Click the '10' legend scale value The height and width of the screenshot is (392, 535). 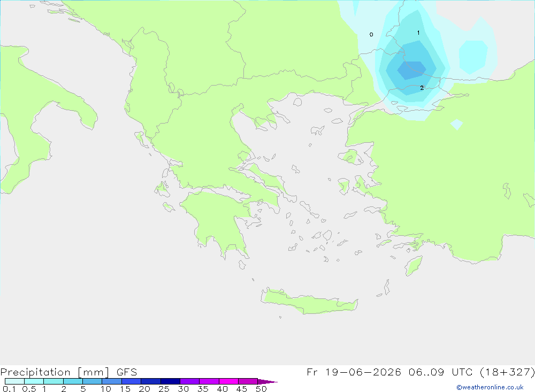pyautogui.click(x=106, y=389)
